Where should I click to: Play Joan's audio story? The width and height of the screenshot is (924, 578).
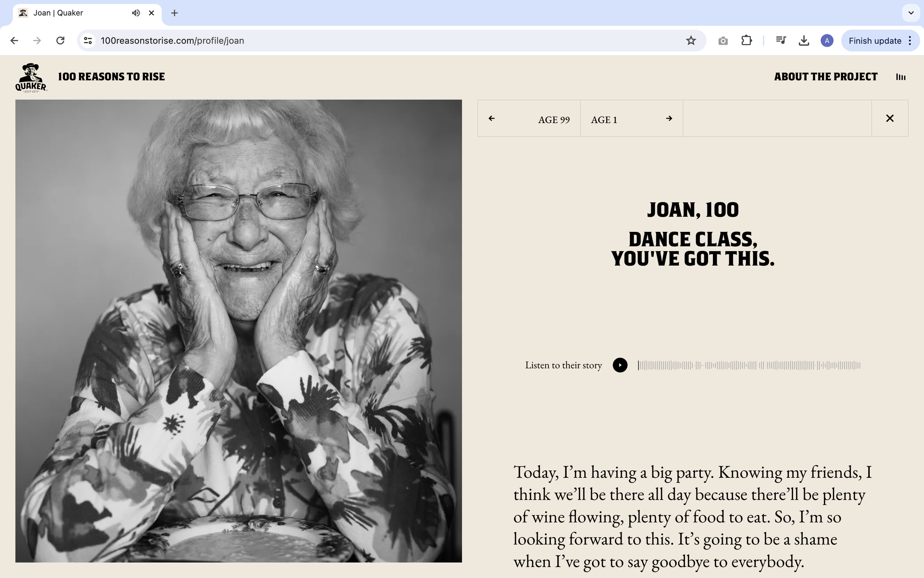coord(619,365)
